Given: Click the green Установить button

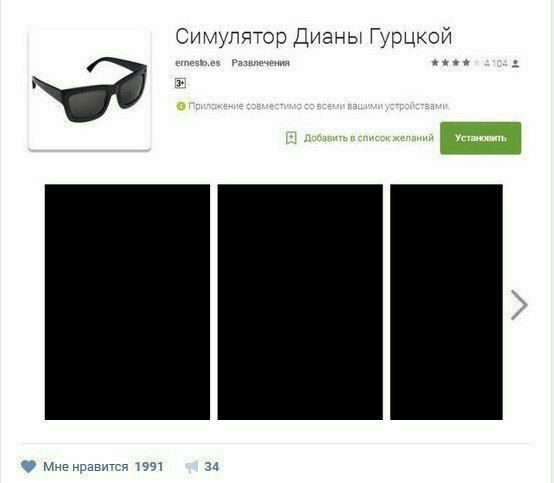Looking at the screenshot, I should point(481,138).
